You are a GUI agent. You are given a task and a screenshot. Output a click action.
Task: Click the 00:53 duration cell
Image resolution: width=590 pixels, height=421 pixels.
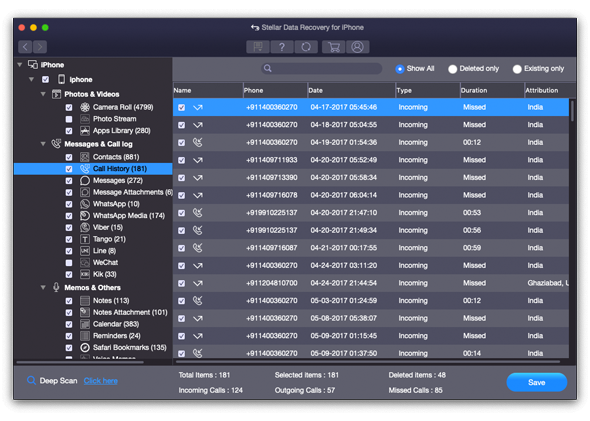(x=472, y=213)
